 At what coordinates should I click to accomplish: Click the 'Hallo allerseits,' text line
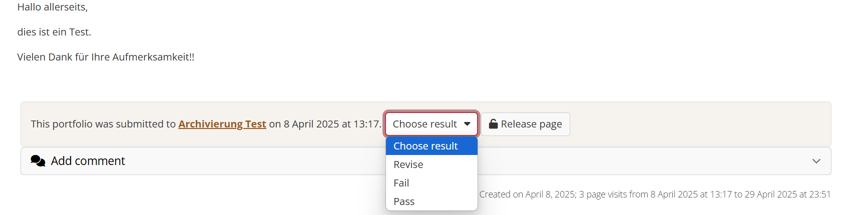[53, 7]
